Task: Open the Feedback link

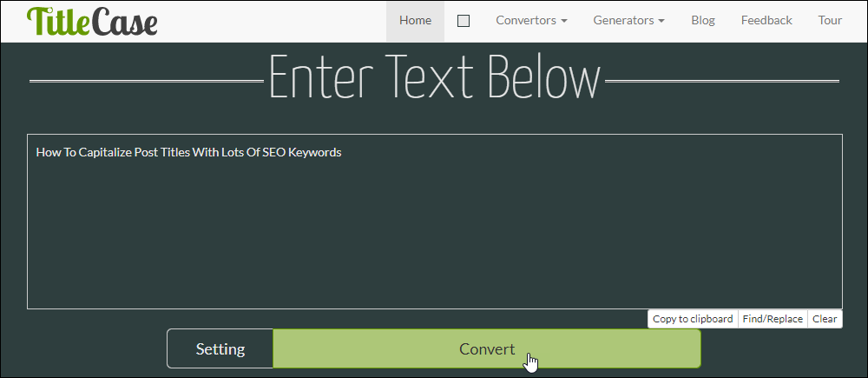Action: coord(766,21)
